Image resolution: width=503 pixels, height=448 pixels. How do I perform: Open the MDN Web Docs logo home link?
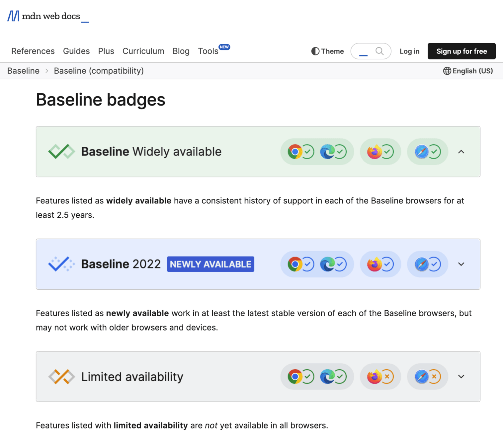[x=48, y=16]
